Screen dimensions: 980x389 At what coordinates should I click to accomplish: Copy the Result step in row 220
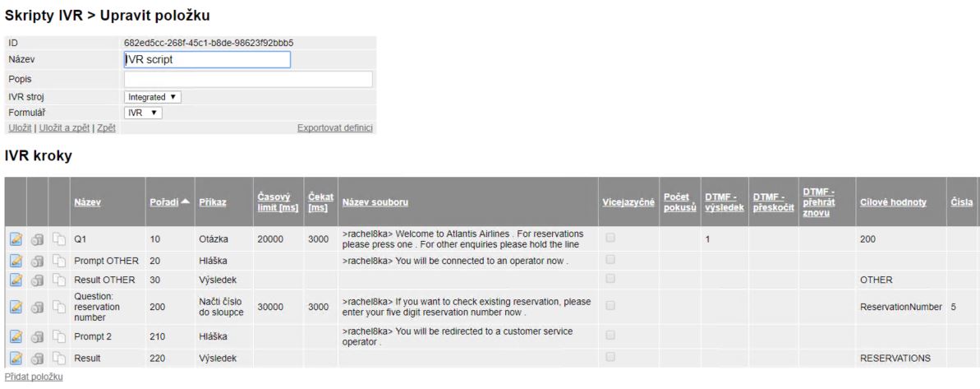point(59,358)
